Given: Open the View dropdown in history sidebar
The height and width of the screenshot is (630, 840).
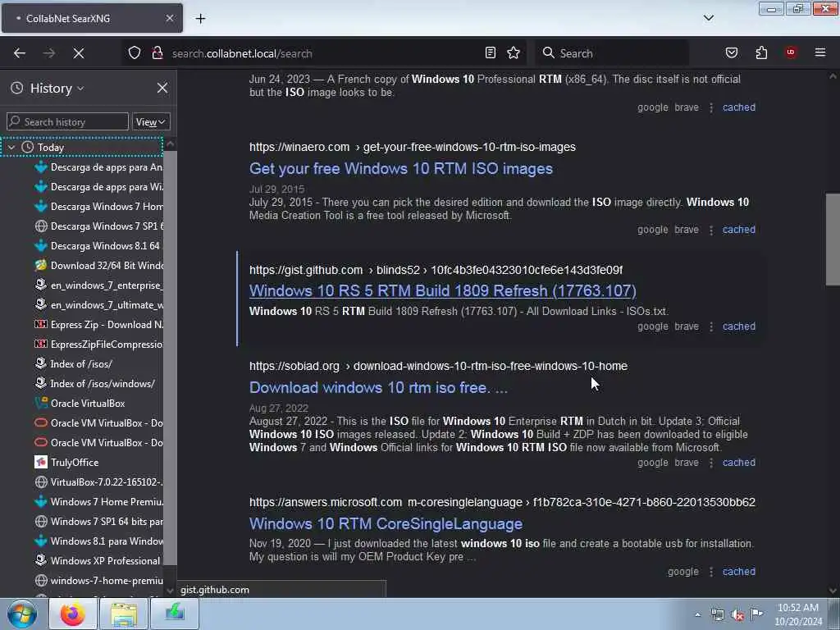Looking at the screenshot, I should tap(151, 121).
